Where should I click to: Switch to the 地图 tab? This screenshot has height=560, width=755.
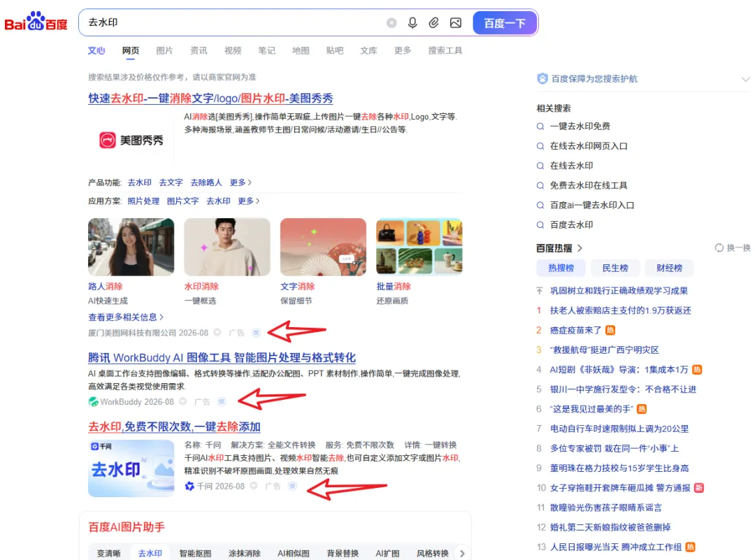point(301,50)
